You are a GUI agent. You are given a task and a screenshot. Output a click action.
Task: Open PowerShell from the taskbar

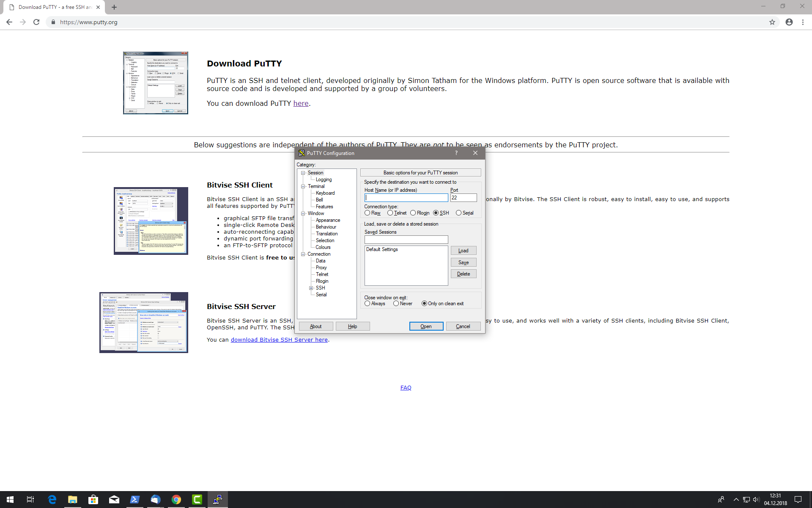tap(134, 500)
